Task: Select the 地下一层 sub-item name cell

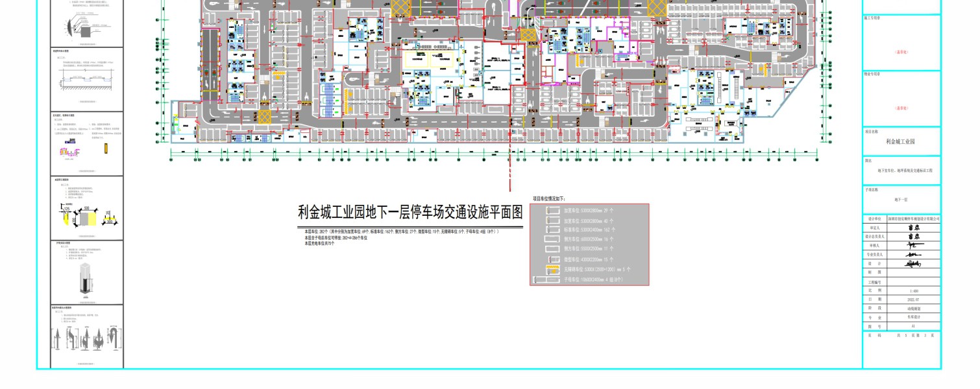Action: 901,200
